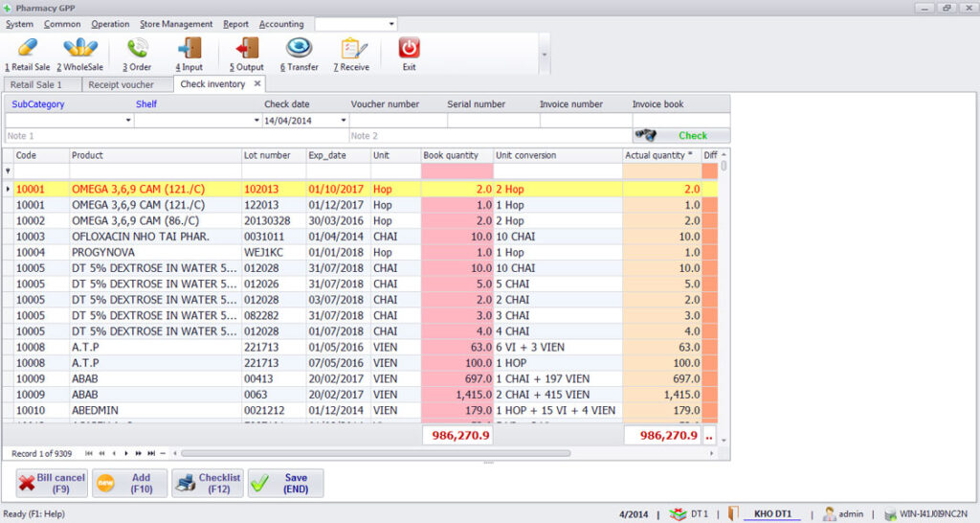Screen dimensions: 980x523
Task: Click the Voucher number input field
Action: tap(397, 121)
